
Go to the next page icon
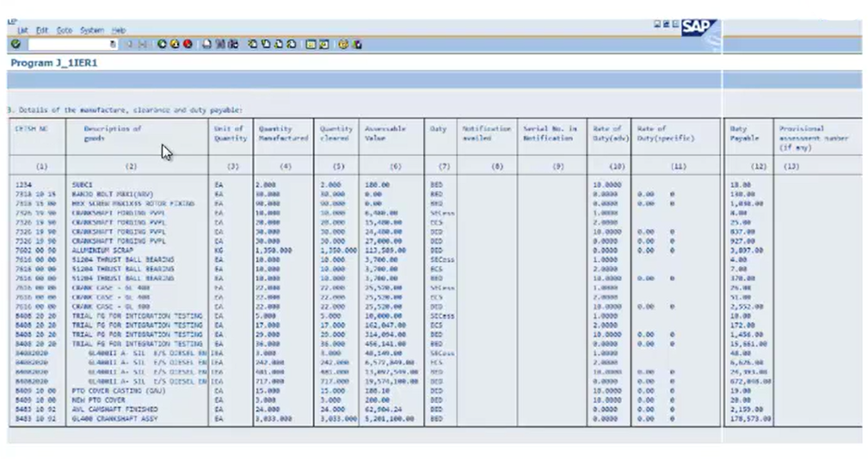(x=279, y=44)
